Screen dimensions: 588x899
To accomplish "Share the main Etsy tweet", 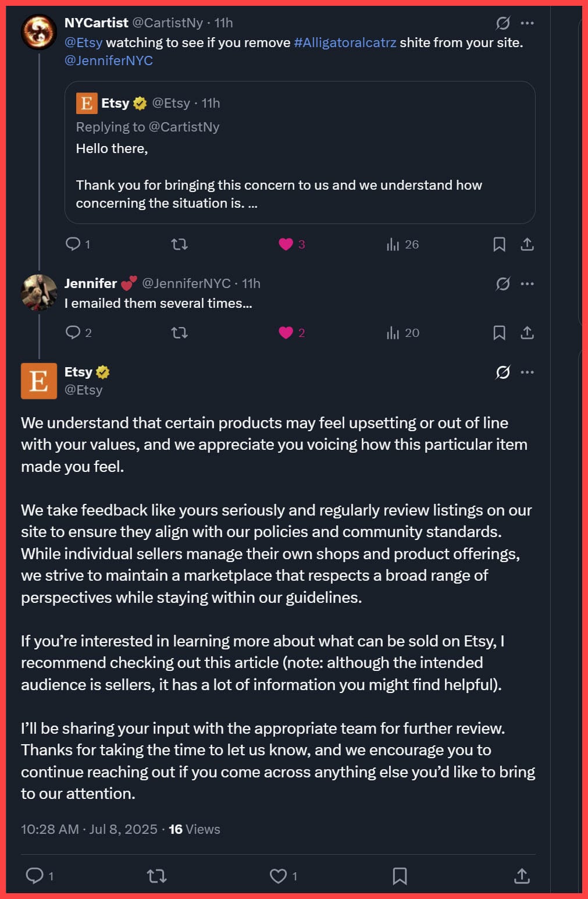I will click(x=522, y=875).
